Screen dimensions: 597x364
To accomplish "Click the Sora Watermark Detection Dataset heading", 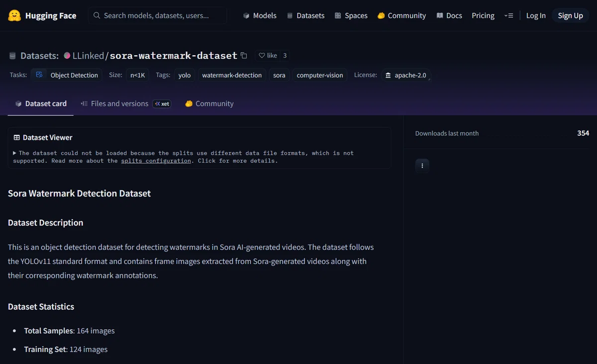I will (x=79, y=193).
